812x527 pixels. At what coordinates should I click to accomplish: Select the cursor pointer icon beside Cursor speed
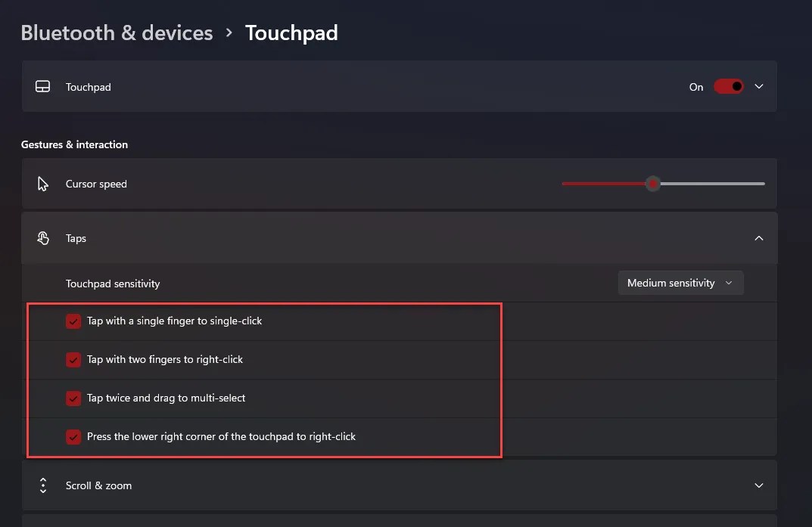click(x=43, y=183)
